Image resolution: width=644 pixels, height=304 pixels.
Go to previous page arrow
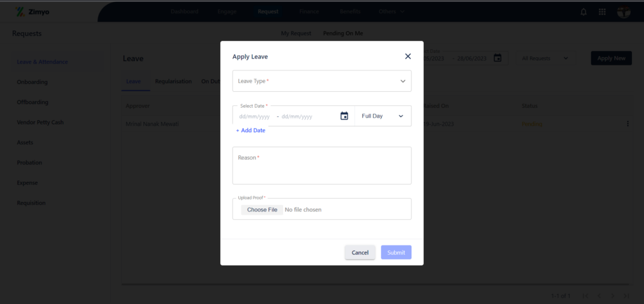click(599, 296)
